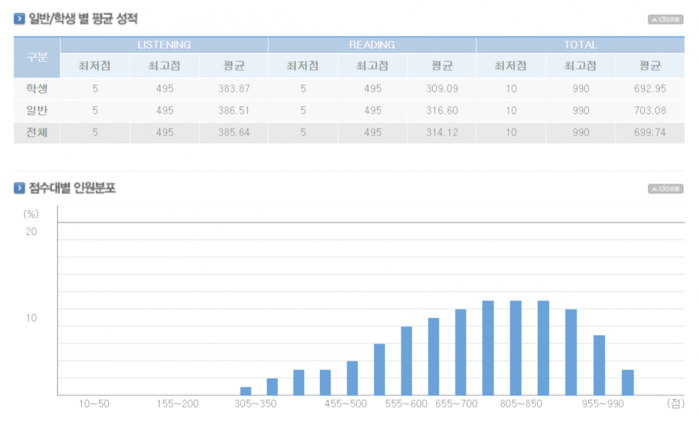The width and height of the screenshot is (699, 432).
Task: Click the rightmost bar in the distribution chart
Action: [627, 382]
